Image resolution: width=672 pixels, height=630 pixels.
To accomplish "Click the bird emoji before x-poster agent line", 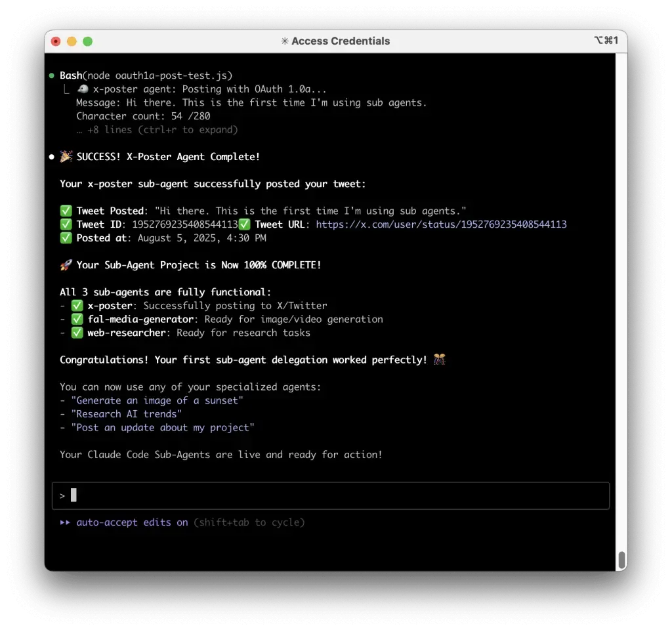I will (83, 89).
